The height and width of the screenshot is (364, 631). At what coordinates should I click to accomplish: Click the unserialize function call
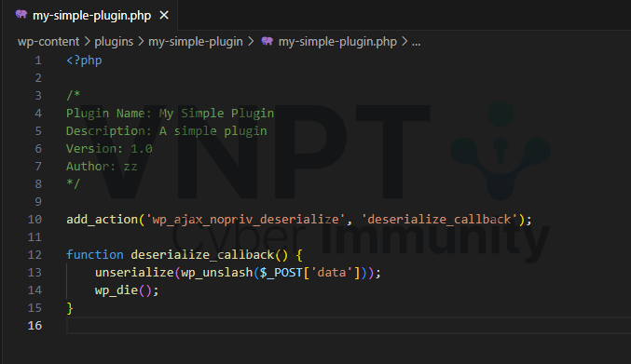[134, 273]
